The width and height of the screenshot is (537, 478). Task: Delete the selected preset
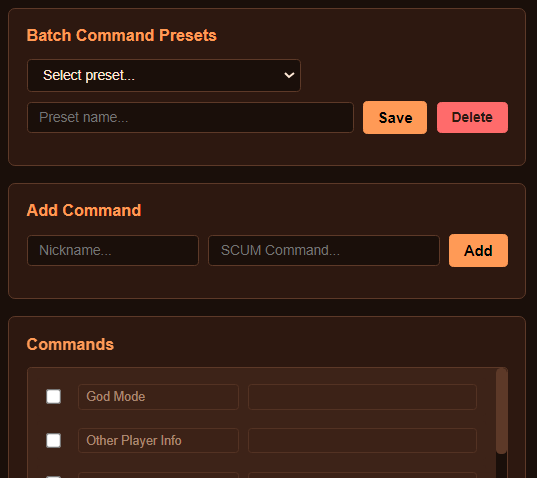point(472,117)
